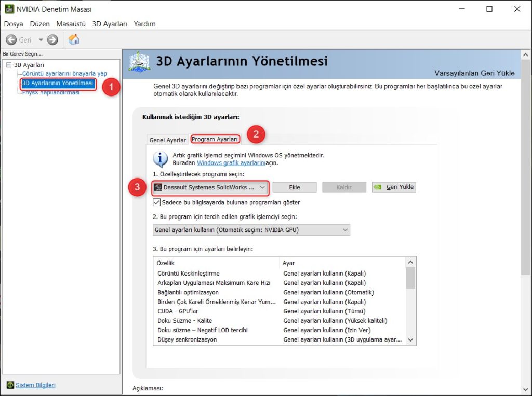
Task: Collapse the 3D Ayarları tree node
Action: click(x=9, y=65)
